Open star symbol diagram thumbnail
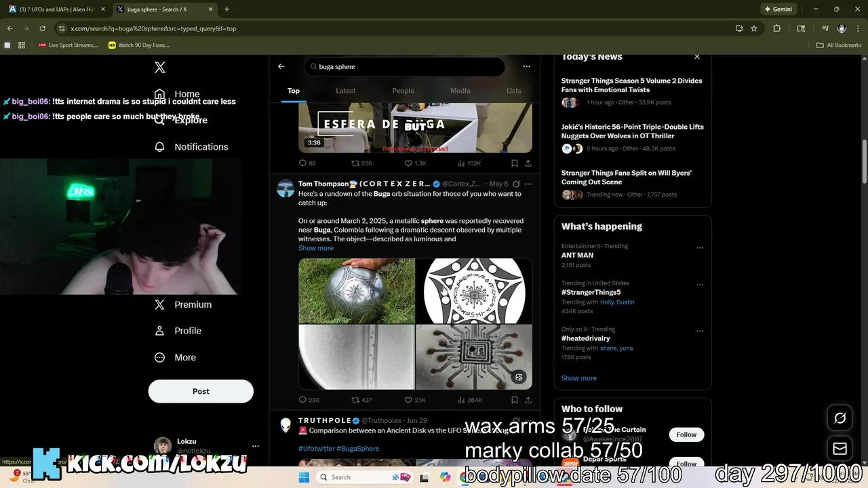This screenshot has height=488, width=868. (x=474, y=291)
